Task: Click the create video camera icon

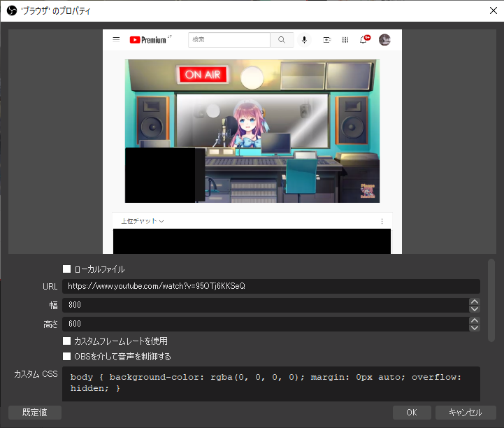Action: (x=326, y=40)
